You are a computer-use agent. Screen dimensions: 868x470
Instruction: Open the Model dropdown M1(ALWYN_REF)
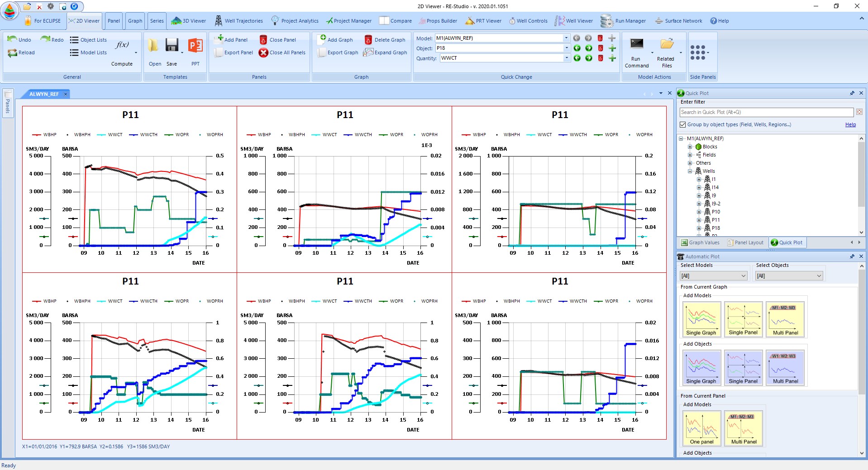pos(566,38)
